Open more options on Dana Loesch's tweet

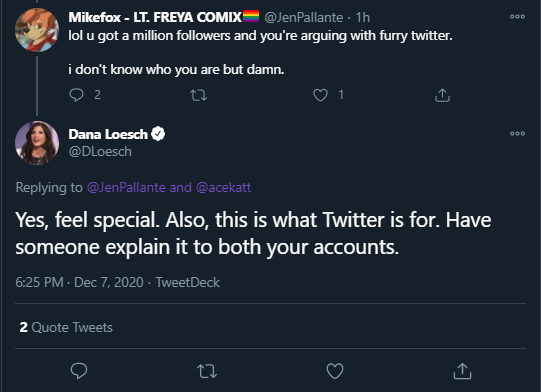[517, 134]
